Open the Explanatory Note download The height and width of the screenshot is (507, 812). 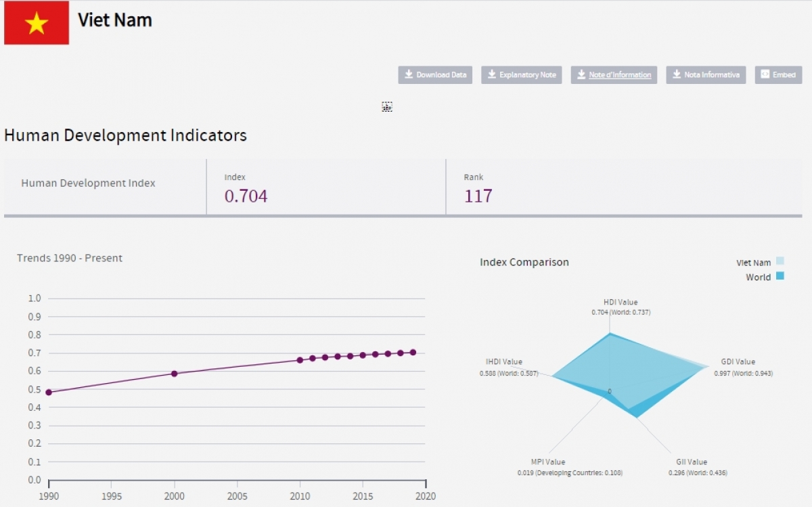(521, 75)
